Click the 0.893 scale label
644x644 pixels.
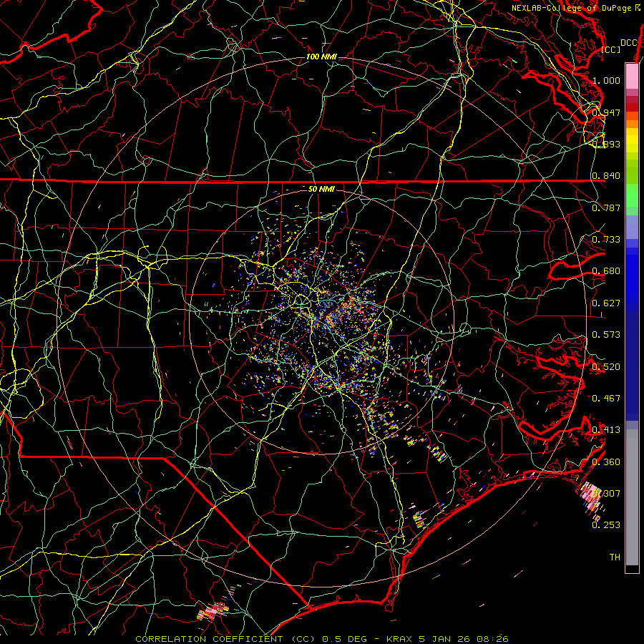click(x=606, y=144)
